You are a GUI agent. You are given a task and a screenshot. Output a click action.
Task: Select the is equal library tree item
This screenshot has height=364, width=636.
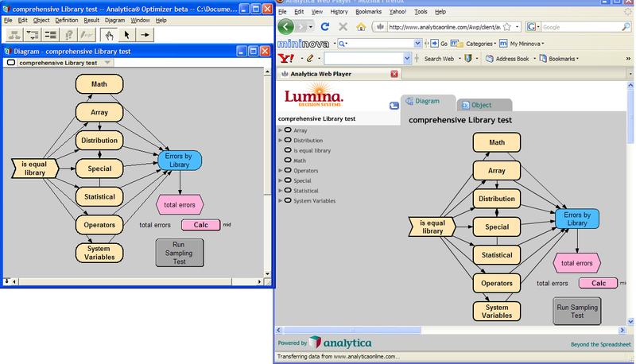(x=312, y=150)
